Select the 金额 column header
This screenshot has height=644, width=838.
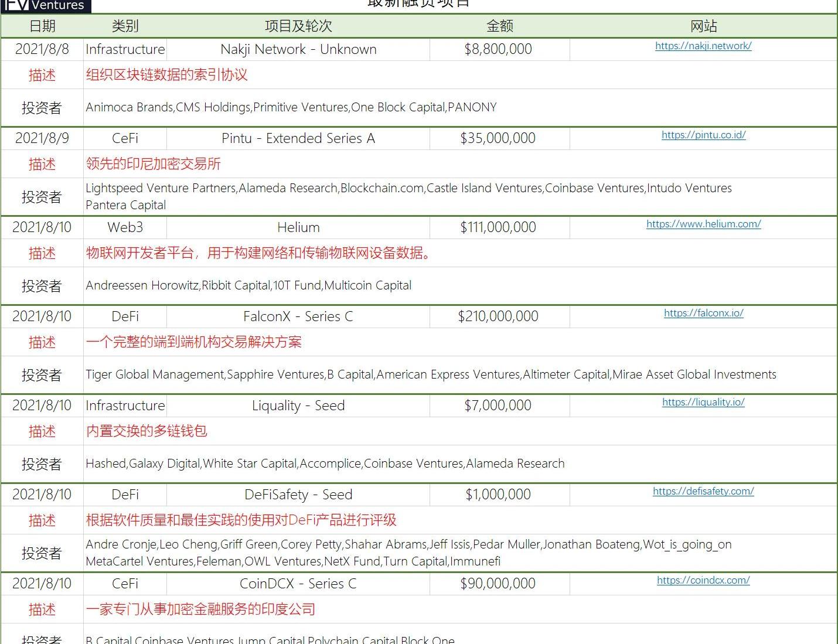(x=499, y=26)
